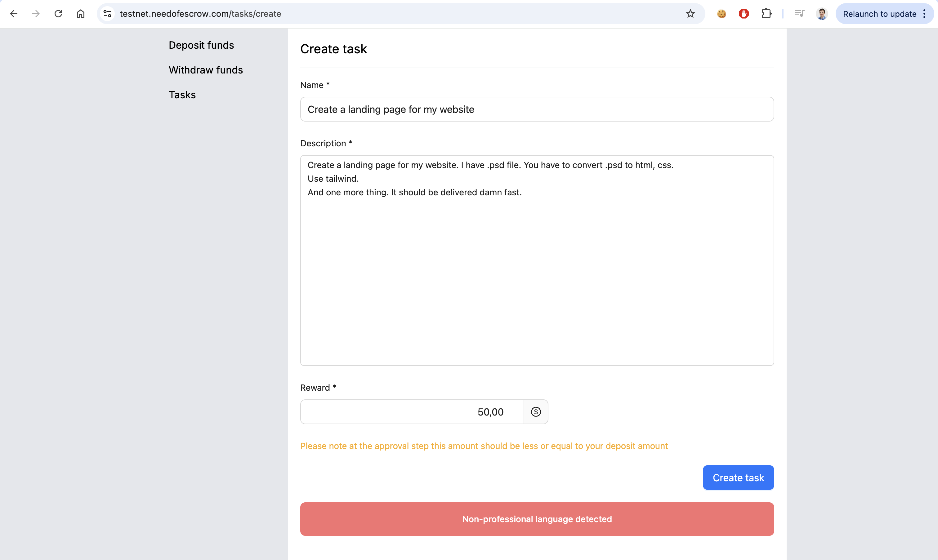Open the media controls icon
This screenshot has height=560, width=938.
[x=799, y=14]
